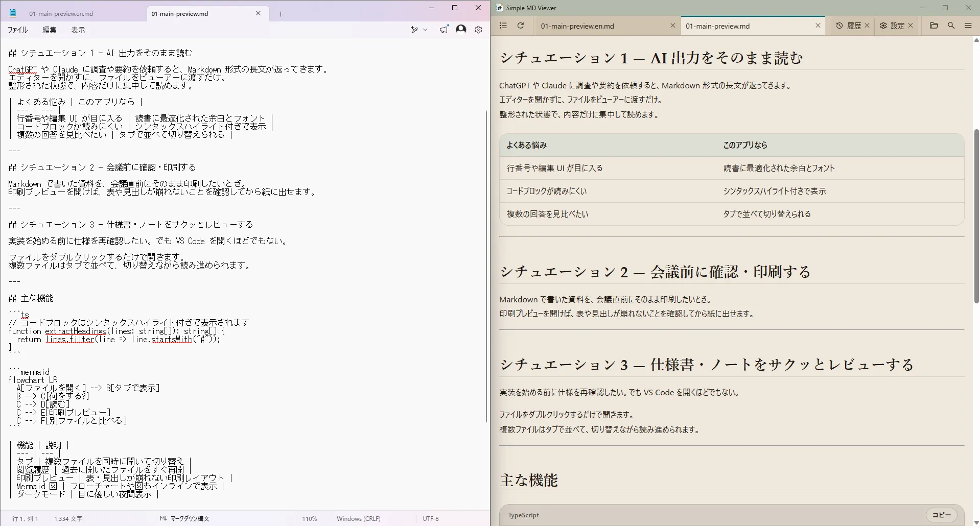Click Notepad's vertical scrollbar thumb
The width and height of the screenshot is (980, 526).
point(486,266)
